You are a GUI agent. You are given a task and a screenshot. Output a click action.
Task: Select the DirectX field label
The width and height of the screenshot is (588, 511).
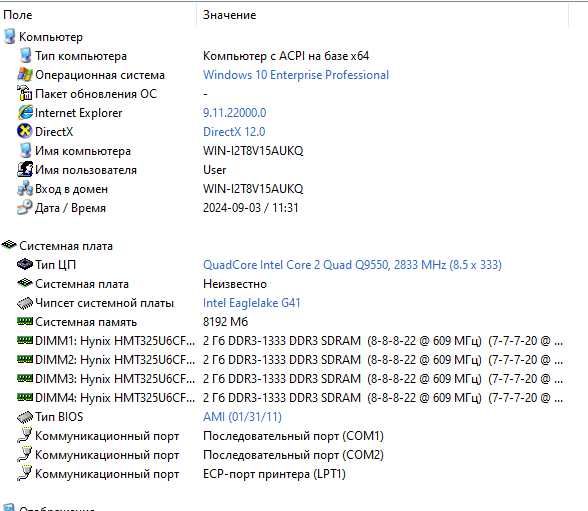[x=54, y=132]
